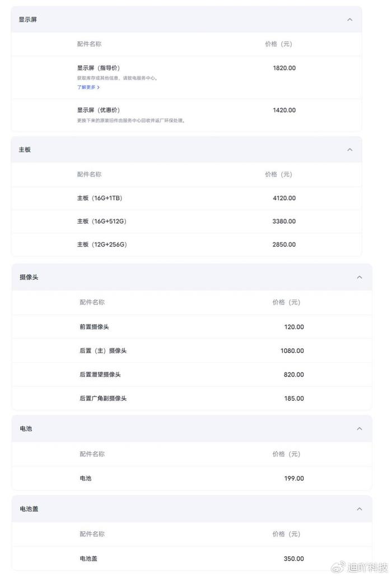
Task: Click the 主板 section header title
Action: point(25,150)
